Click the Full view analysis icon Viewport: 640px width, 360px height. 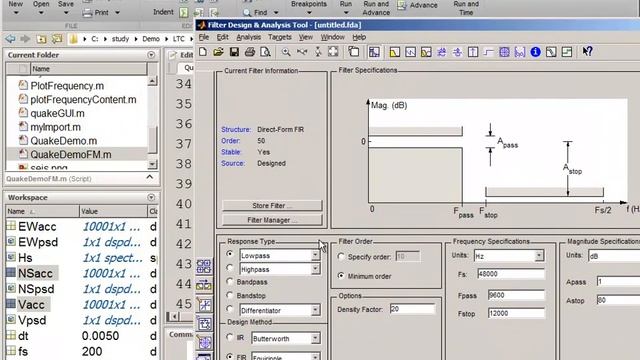point(354,52)
